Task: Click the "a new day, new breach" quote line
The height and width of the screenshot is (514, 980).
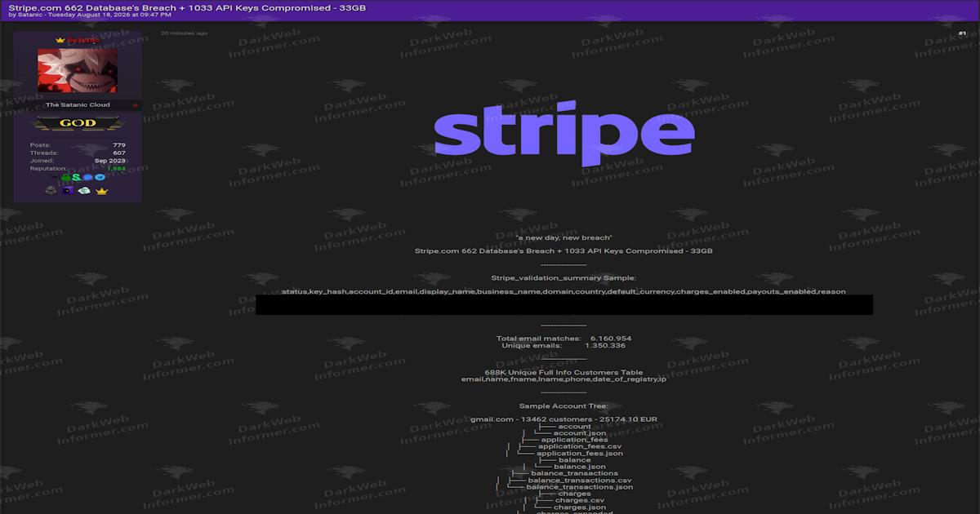Action: (x=563, y=237)
